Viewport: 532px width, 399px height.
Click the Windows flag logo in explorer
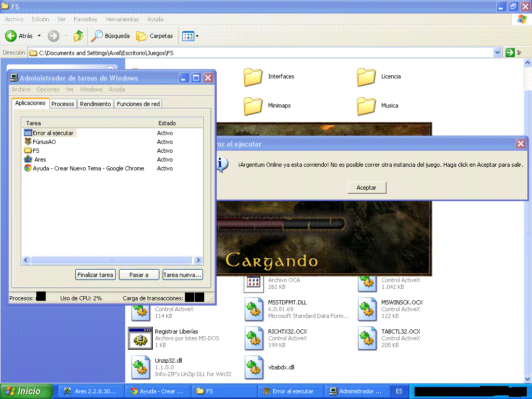pyautogui.click(x=522, y=19)
